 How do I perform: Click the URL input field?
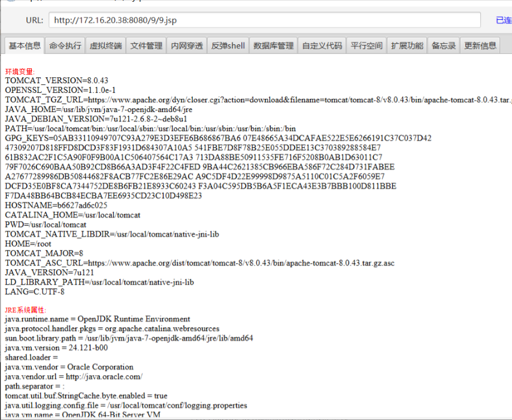click(x=265, y=20)
